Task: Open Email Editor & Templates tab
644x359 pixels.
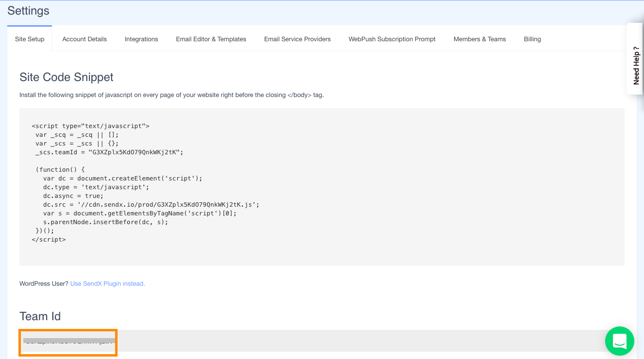Action: 211,39
